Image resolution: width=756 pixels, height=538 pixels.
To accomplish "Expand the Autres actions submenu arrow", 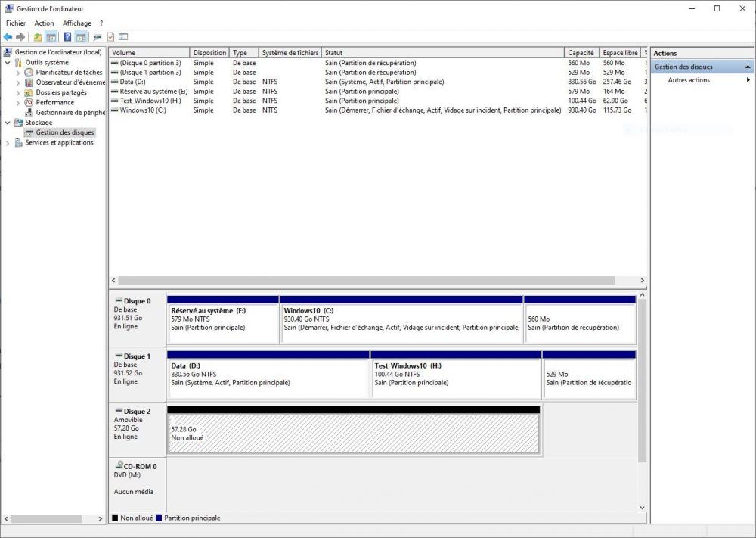I will click(748, 80).
